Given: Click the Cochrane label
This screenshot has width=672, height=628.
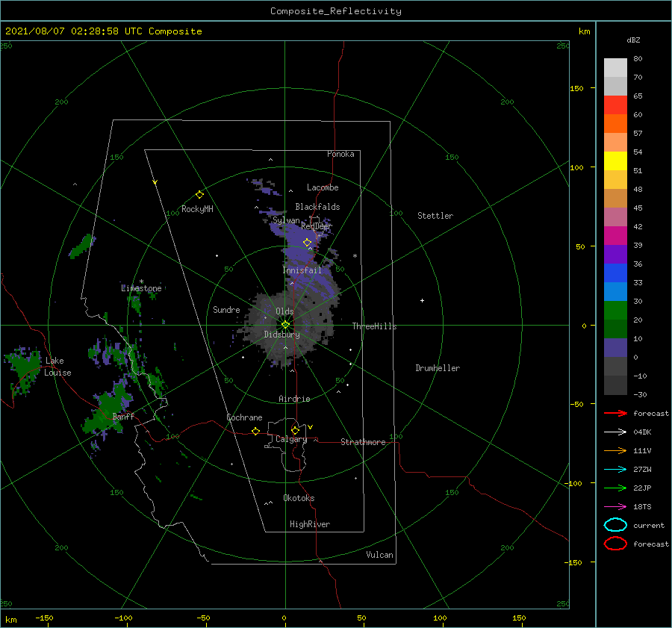Looking at the screenshot, I should coord(244,417).
